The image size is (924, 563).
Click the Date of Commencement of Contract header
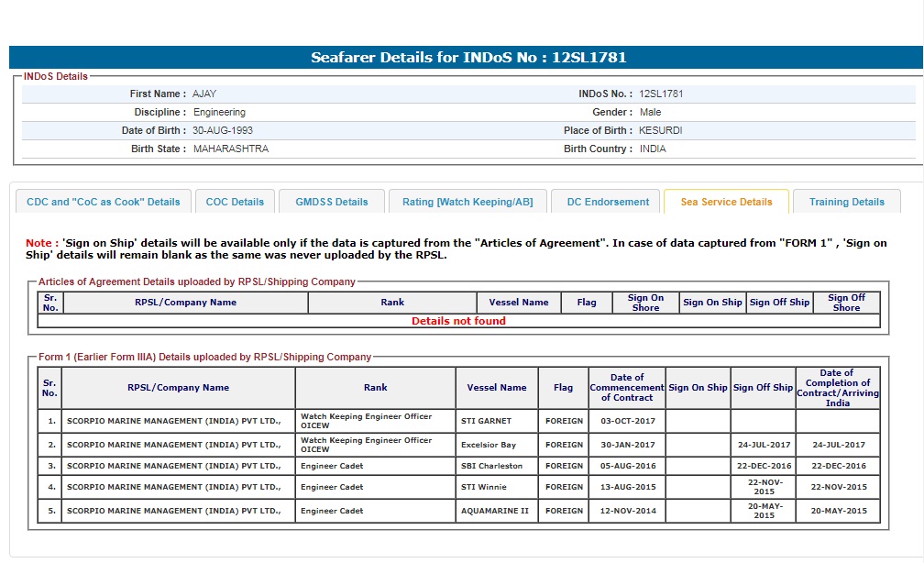point(627,388)
